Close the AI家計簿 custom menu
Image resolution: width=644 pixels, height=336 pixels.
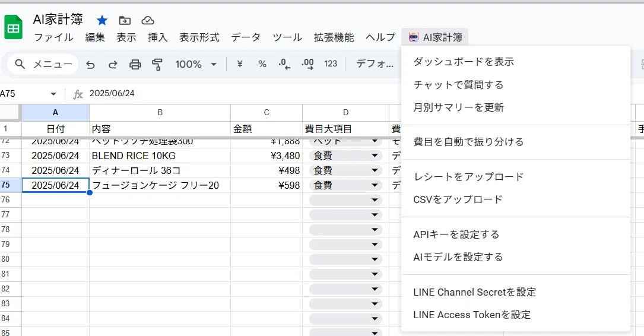click(435, 37)
